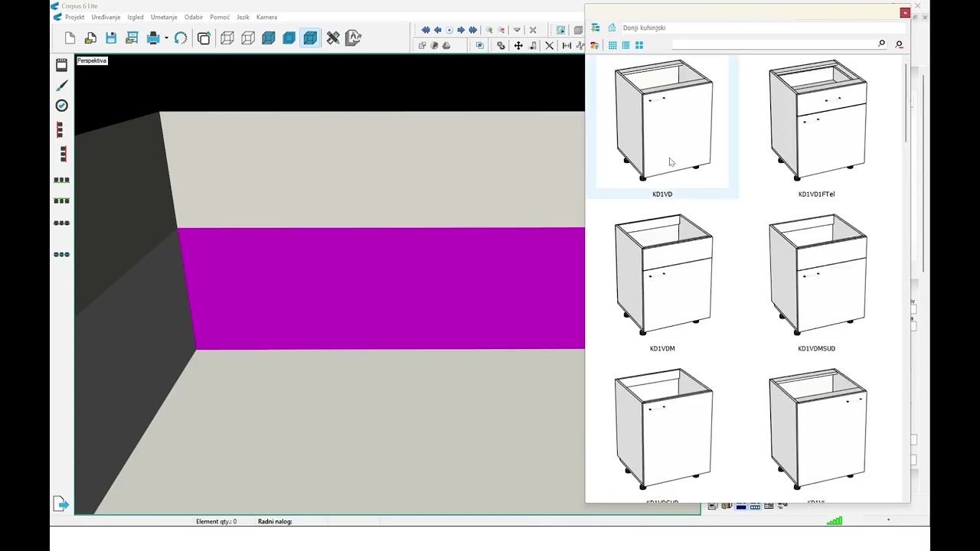The height and width of the screenshot is (551, 980).
Task: Open the printer options dropdown arrow
Action: (166, 38)
